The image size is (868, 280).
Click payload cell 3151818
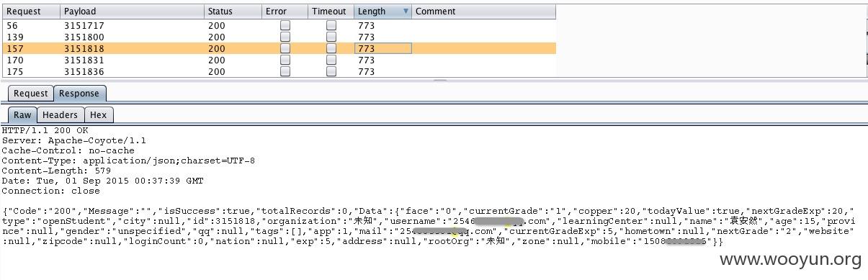(x=132, y=48)
